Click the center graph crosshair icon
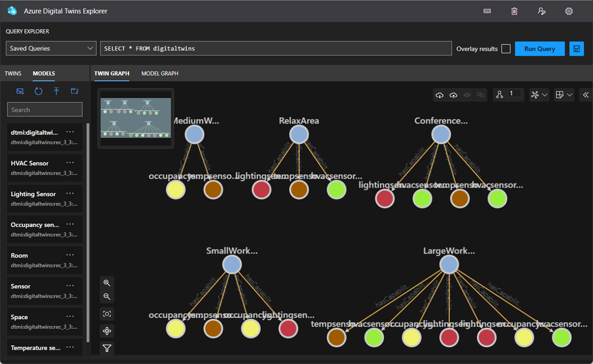Screen dimensions: 593x364 tap(107, 331)
